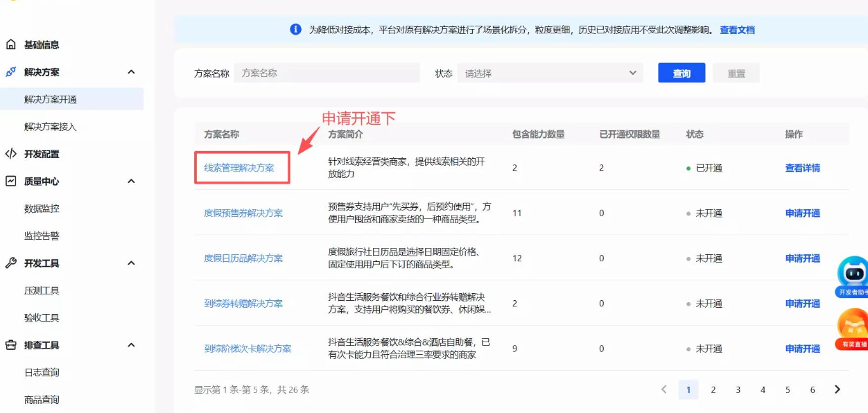
Task: Click 申请开通 for 度假日历品解决方案
Action: coord(803,258)
